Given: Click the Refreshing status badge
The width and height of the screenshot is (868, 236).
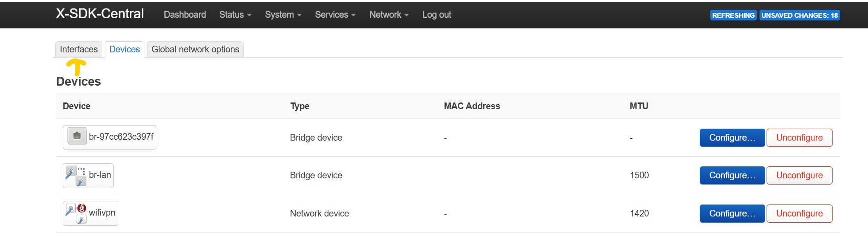Looking at the screenshot, I should tap(733, 15).
